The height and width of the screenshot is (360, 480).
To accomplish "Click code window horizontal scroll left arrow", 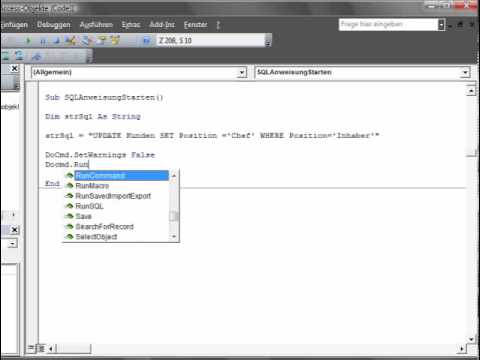I will [51, 349].
